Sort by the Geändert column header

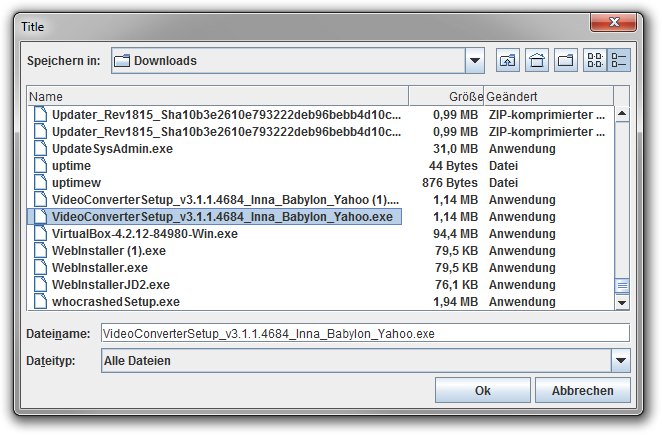pos(548,96)
